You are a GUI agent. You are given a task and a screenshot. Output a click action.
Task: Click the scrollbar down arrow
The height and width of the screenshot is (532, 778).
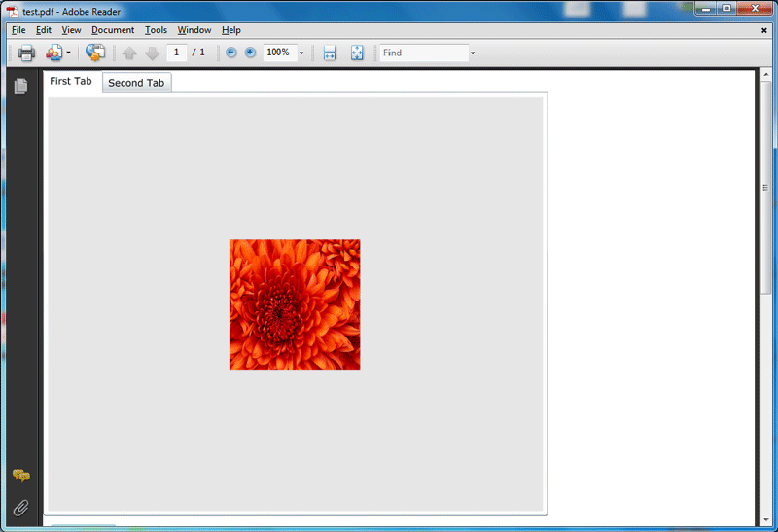[x=765, y=519]
